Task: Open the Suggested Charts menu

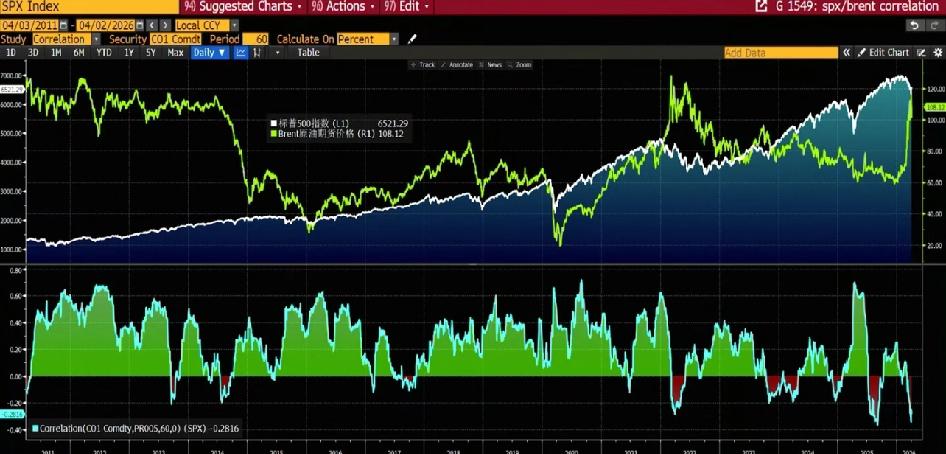Action: 243,7
